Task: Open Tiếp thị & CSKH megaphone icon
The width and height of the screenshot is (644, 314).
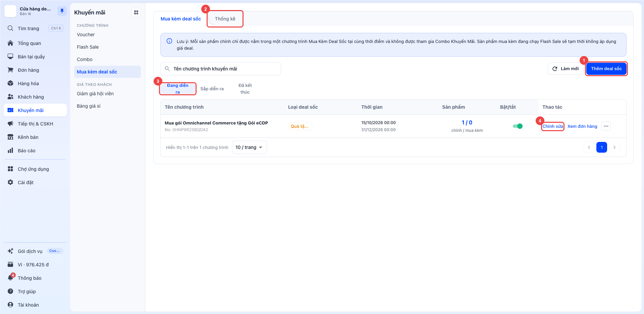Action: click(x=10, y=123)
